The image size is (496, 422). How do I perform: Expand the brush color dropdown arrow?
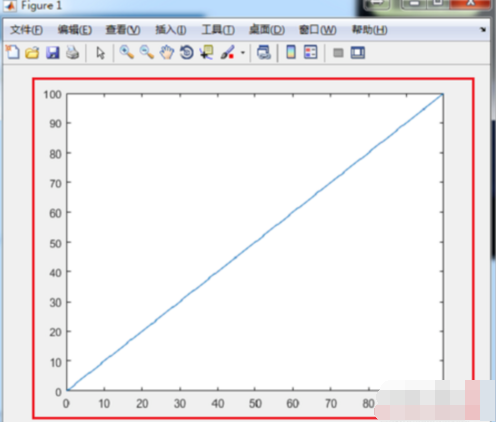click(243, 53)
